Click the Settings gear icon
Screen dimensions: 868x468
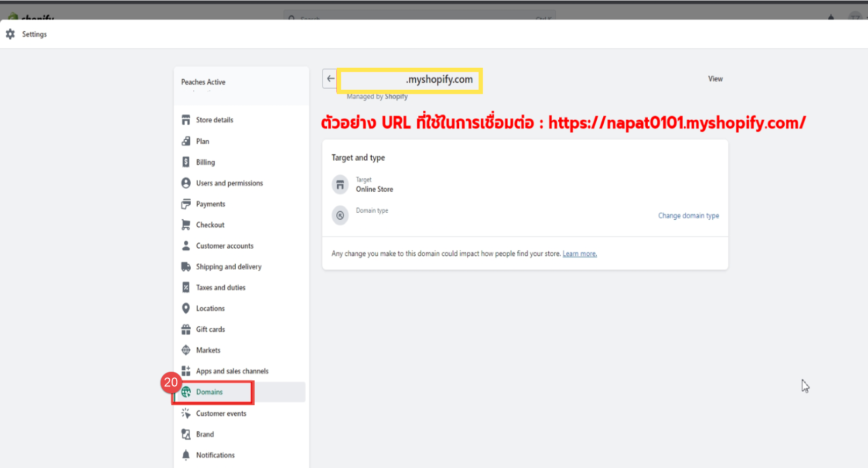(10, 34)
